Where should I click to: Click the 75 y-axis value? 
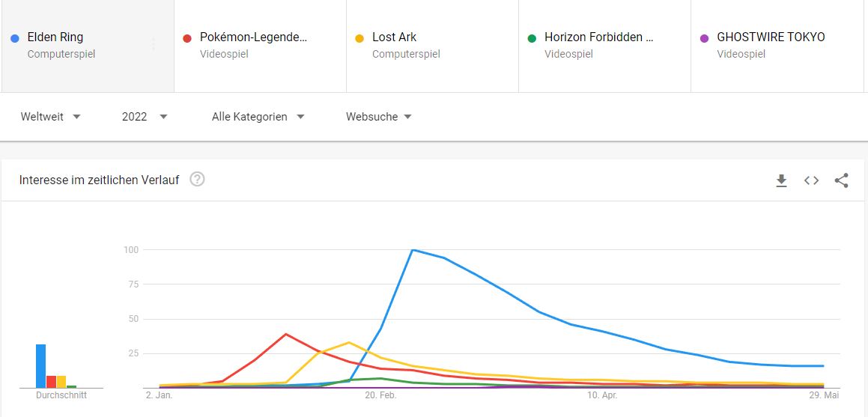133,284
